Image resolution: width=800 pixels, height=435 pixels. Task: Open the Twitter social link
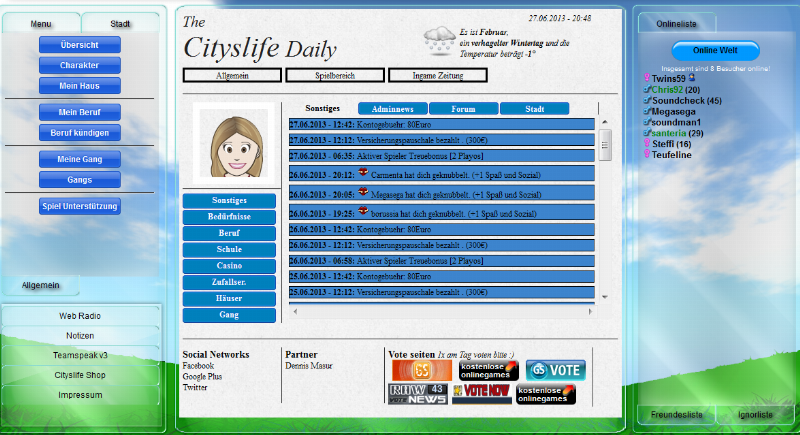click(195, 387)
